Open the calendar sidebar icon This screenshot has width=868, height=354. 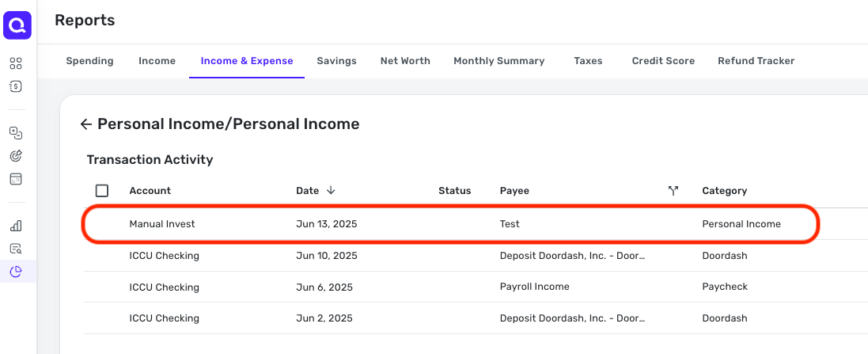coord(16,179)
